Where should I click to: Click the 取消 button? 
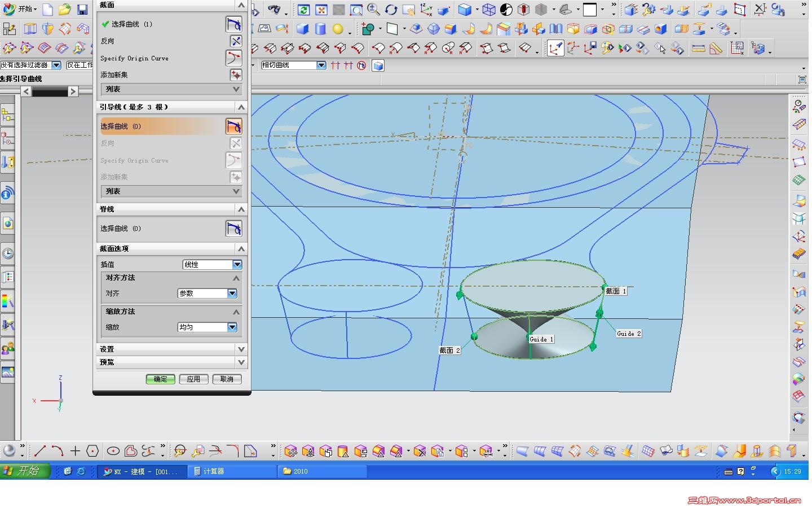[x=227, y=379]
